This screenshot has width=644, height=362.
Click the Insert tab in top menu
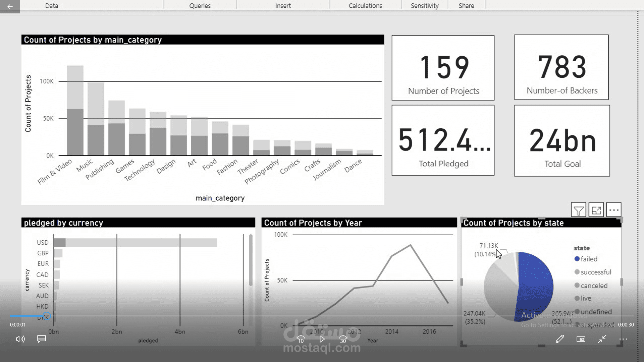click(283, 5)
